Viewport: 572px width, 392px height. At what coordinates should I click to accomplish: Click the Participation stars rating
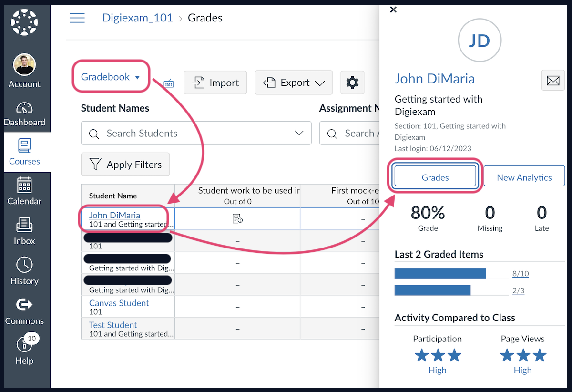438,355
